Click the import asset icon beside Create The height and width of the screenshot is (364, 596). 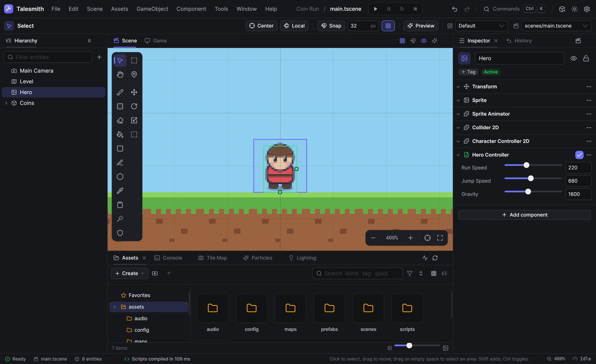point(155,273)
